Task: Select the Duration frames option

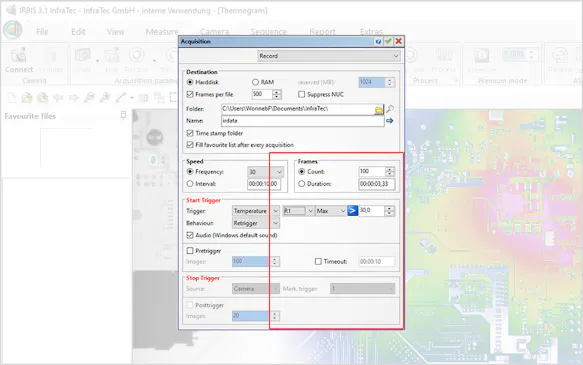Action: tap(302, 184)
